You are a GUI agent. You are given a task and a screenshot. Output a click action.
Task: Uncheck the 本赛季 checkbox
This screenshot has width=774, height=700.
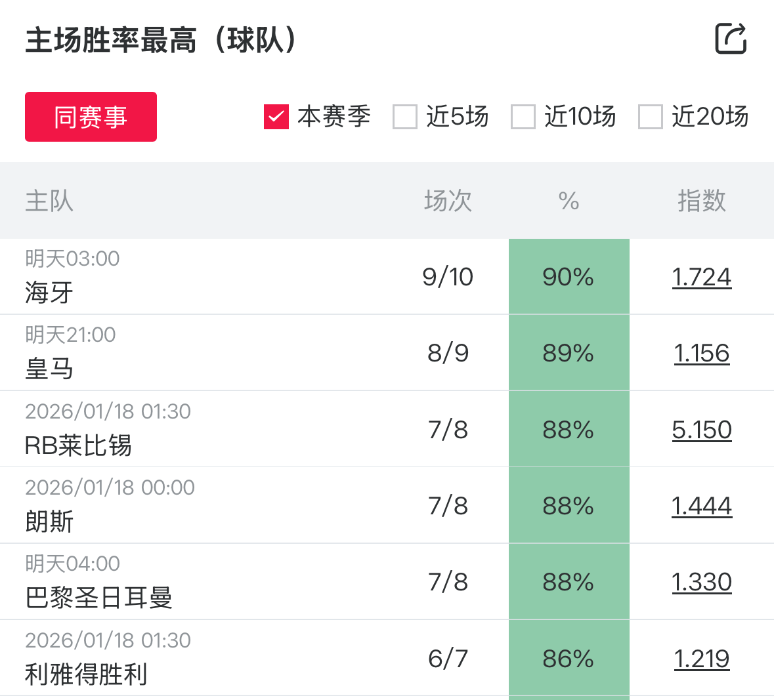[276, 117]
